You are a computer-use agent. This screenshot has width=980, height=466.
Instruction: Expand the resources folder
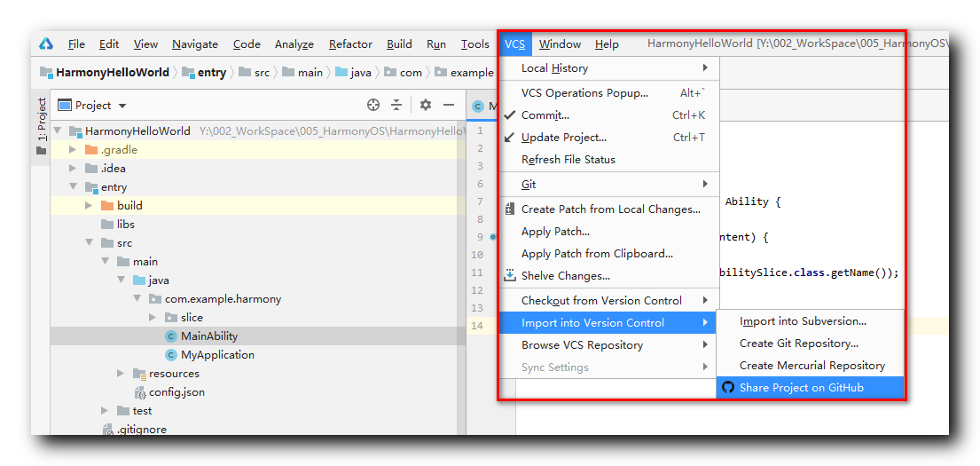[121, 374]
